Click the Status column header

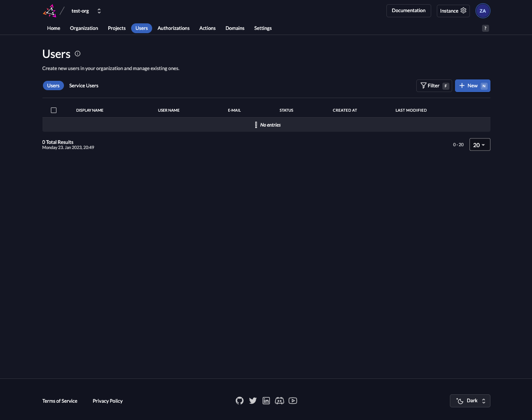click(x=287, y=110)
